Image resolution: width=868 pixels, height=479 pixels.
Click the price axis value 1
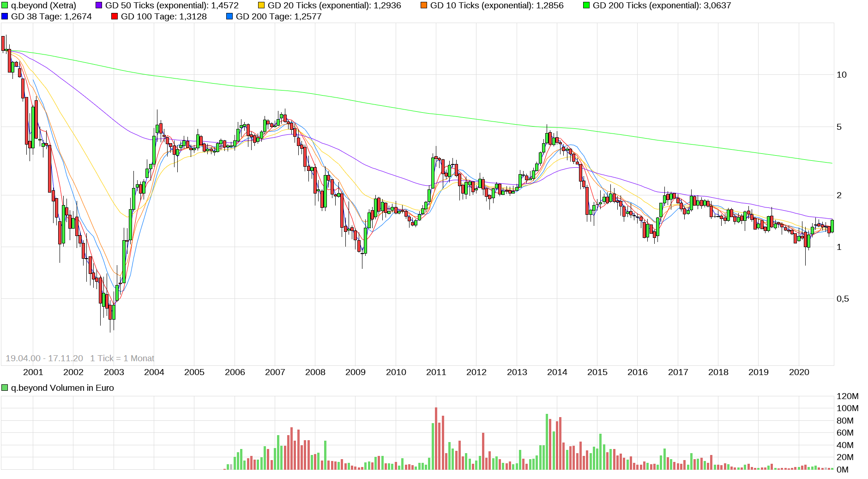coord(839,247)
